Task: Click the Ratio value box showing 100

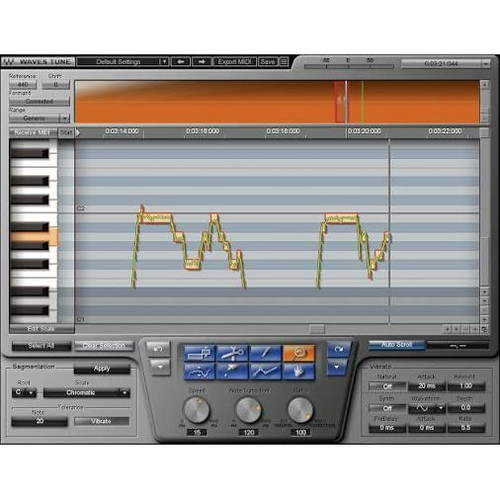Action: pyautogui.click(x=301, y=433)
